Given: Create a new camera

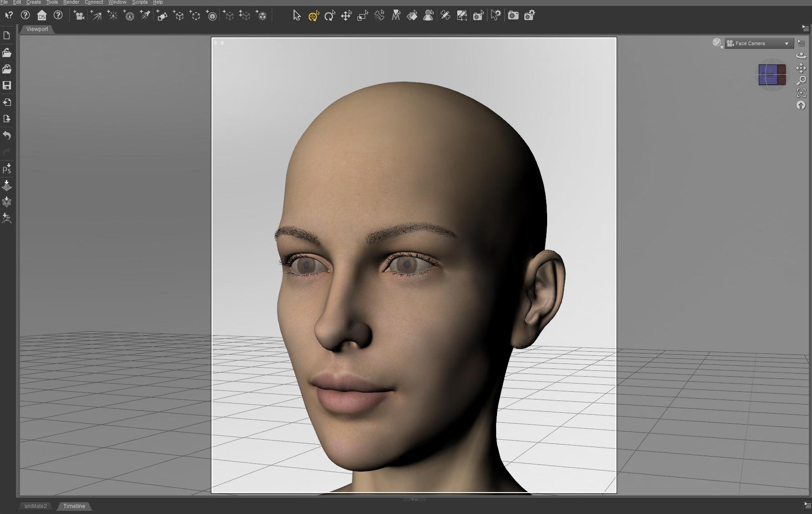Looking at the screenshot, I should coord(79,16).
